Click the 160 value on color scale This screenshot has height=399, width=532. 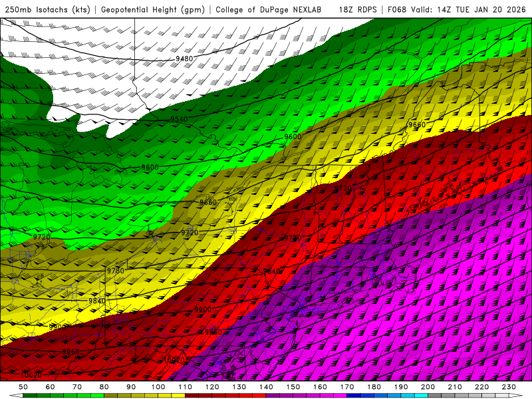(x=320, y=387)
